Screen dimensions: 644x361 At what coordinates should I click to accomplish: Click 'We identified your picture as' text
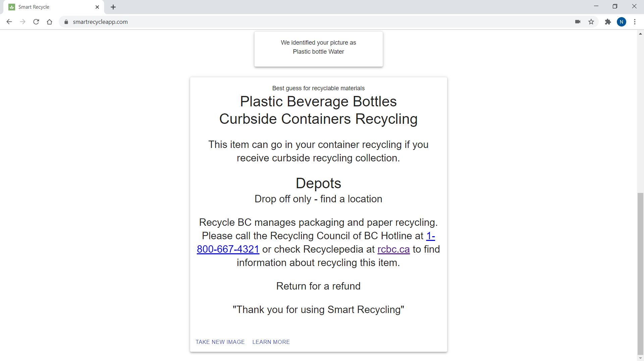click(318, 43)
